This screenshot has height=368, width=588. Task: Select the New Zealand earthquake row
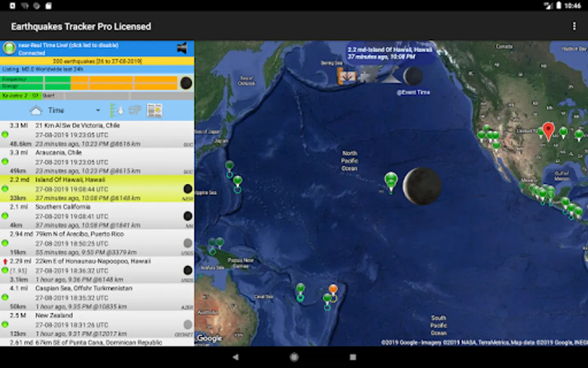(97, 324)
